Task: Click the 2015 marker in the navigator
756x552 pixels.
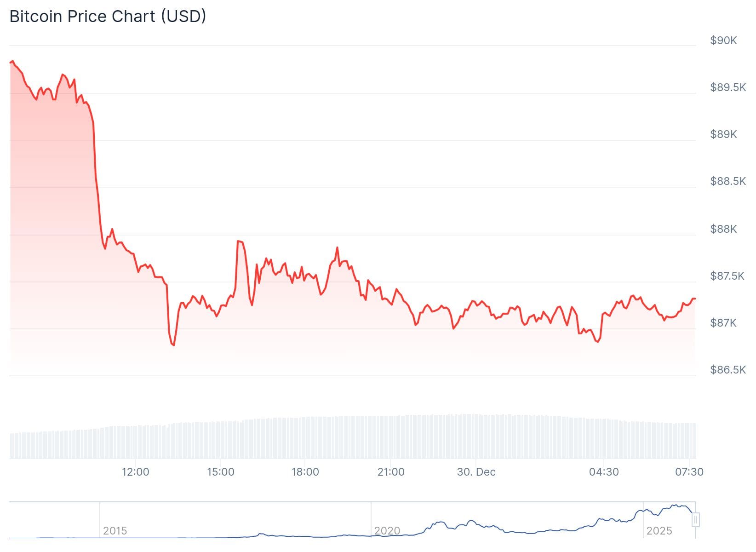Action: 115,531
